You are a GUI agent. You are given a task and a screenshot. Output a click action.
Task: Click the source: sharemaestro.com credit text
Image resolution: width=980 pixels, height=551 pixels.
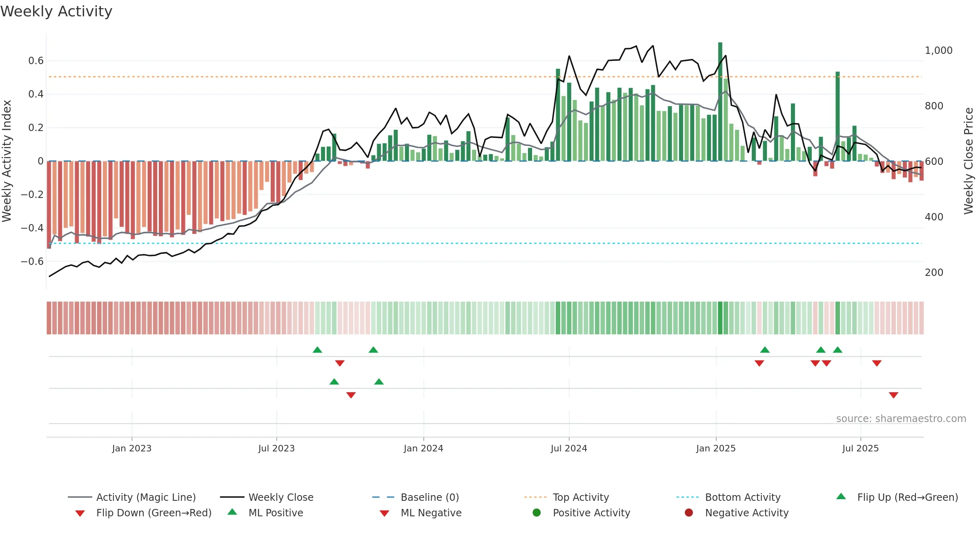coord(901,418)
